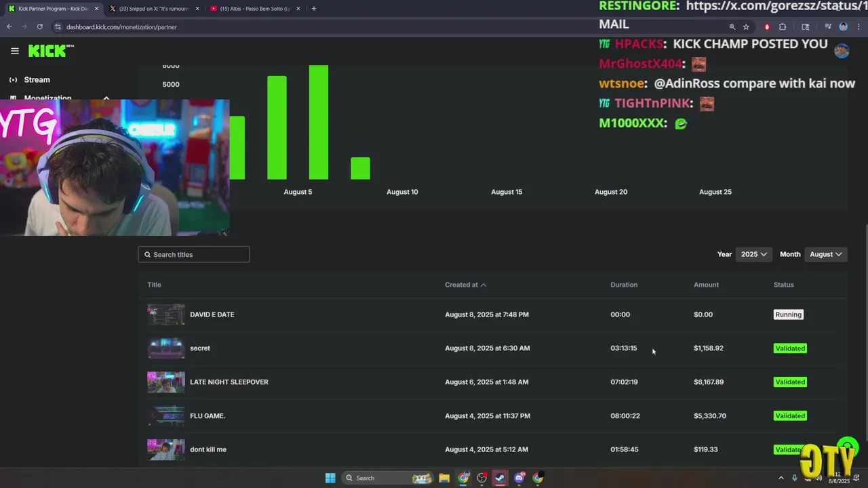The width and height of the screenshot is (868, 488).
Task: Click the $1,158.92 amount
Action: click(709, 348)
